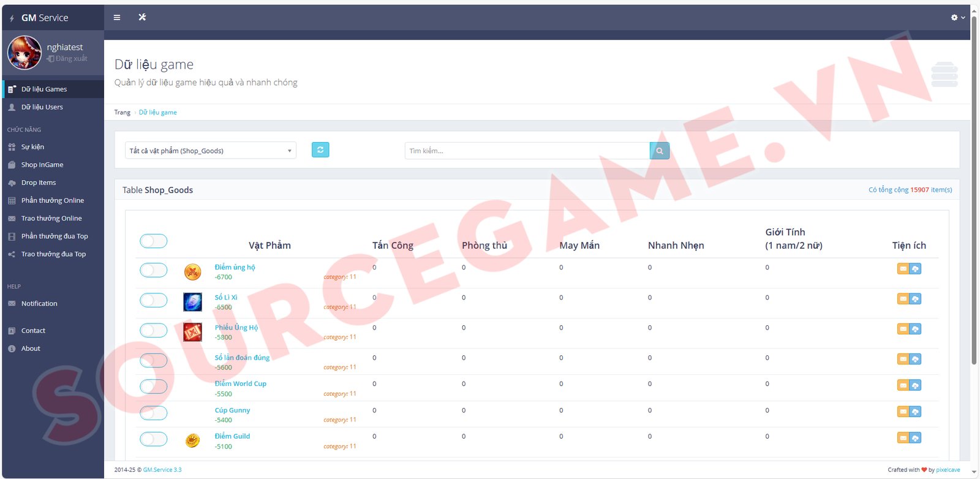Click orange utility icon for Cúp Gunny row
Image resolution: width=980 pixels, height=479 pixels.
point(903,412)
